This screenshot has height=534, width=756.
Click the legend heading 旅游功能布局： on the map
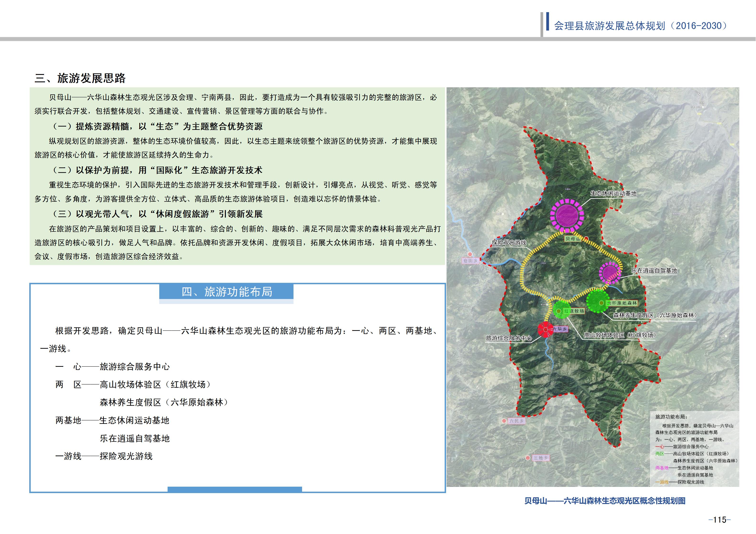[x=671, y=416]
